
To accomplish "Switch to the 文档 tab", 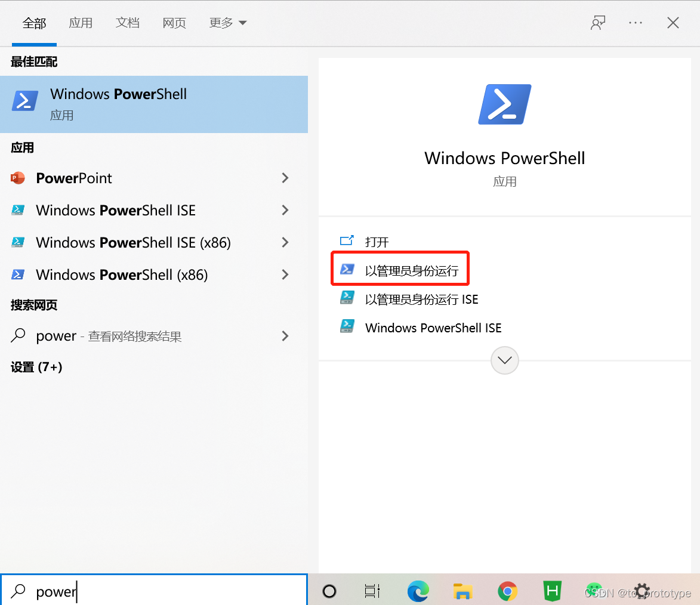I will 128,23.
